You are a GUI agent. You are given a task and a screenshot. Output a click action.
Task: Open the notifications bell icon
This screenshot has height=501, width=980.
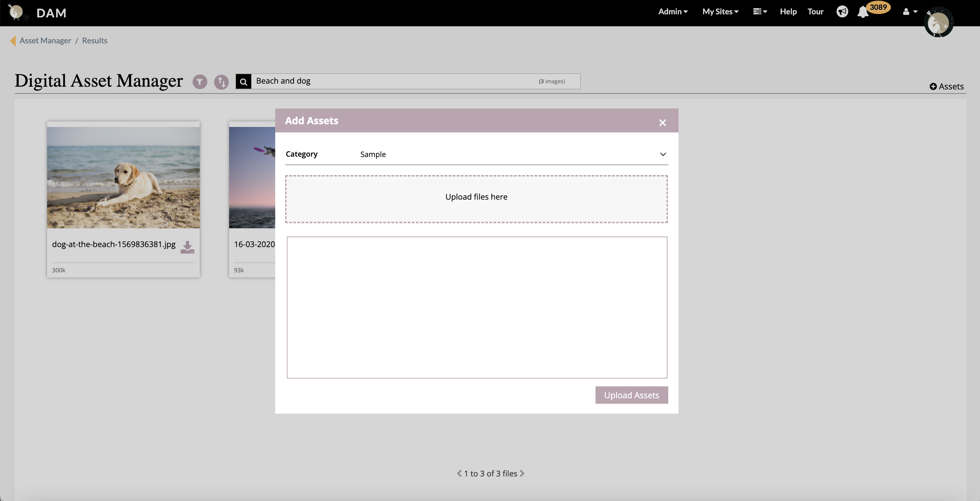(863, 13)
